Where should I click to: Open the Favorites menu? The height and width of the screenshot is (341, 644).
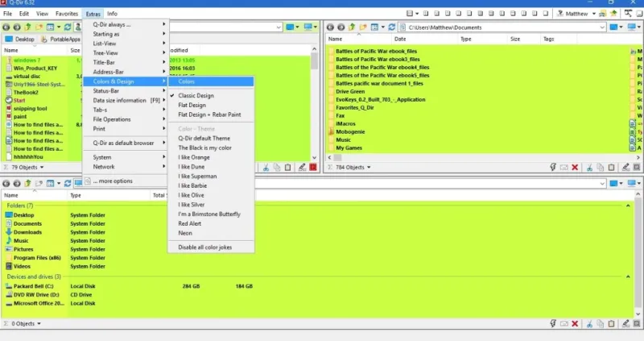pyautogui.click(x=67, y=14)
